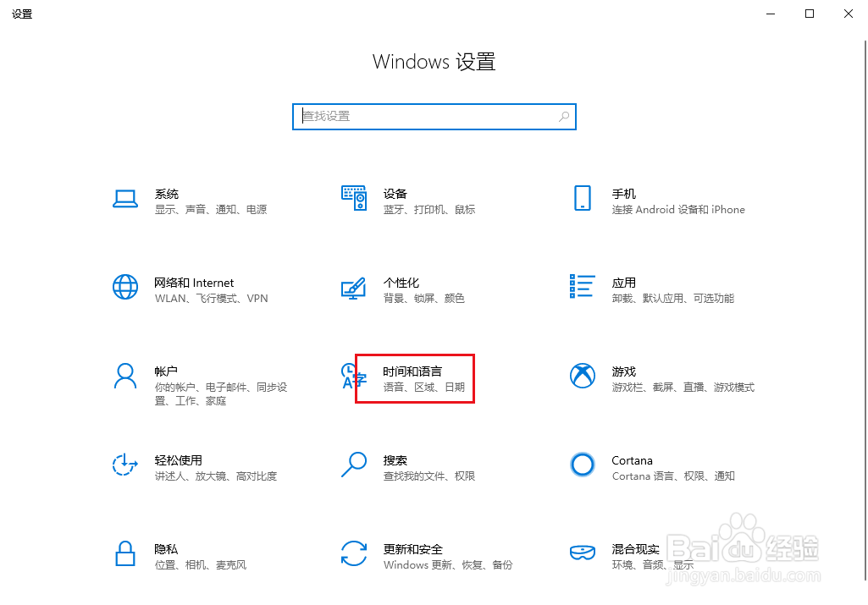Open the Cortana circle icon
868x605 pixels.
[583, 465]
